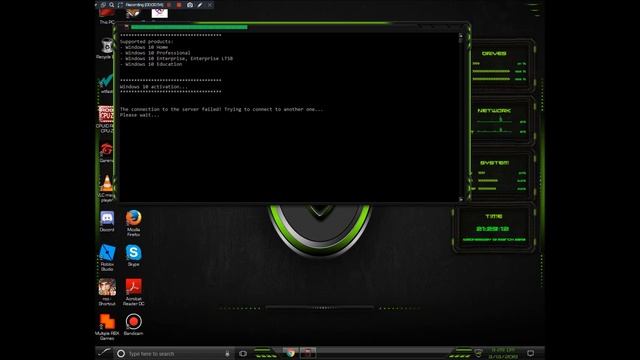Open Acrobat Reader DC shortcut
The image size is (640, 360).
coord(133,292)
